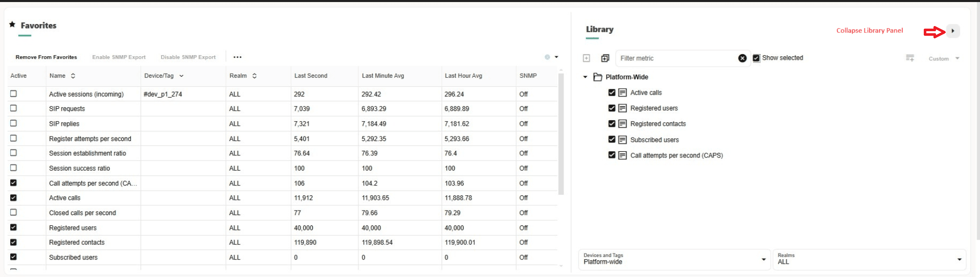Screen dimensions: 980x277
Task: Collapse the Platform-Wide tree node arrow
Action: click(585, 77)
